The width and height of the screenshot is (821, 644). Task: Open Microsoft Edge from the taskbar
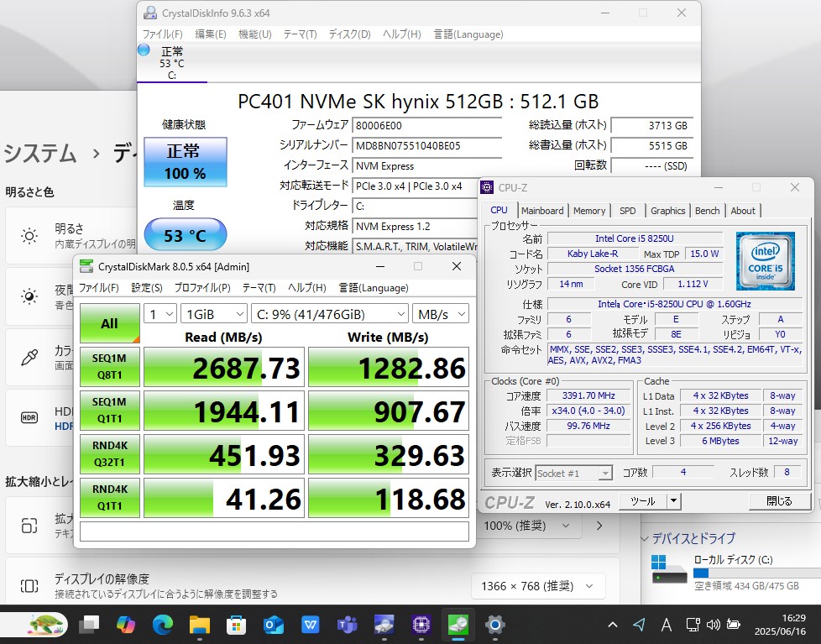(x=163, y=624)
